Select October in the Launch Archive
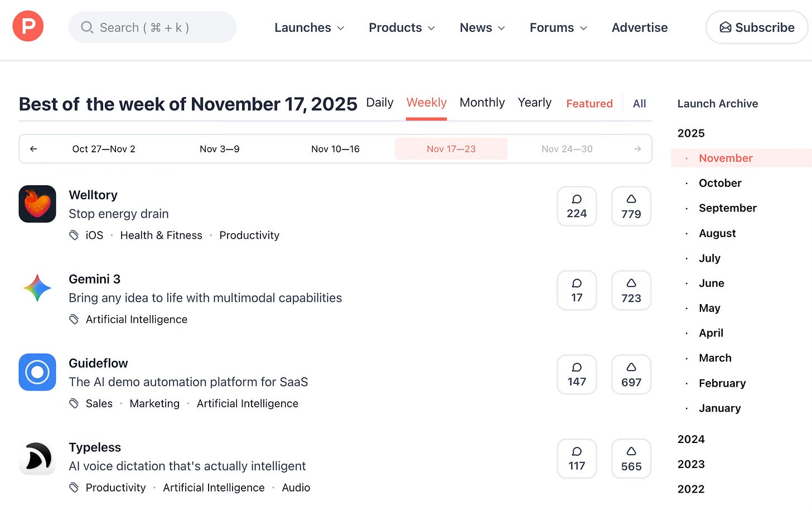The width and height of the screenshot is (812, 506). coord(720,183)
